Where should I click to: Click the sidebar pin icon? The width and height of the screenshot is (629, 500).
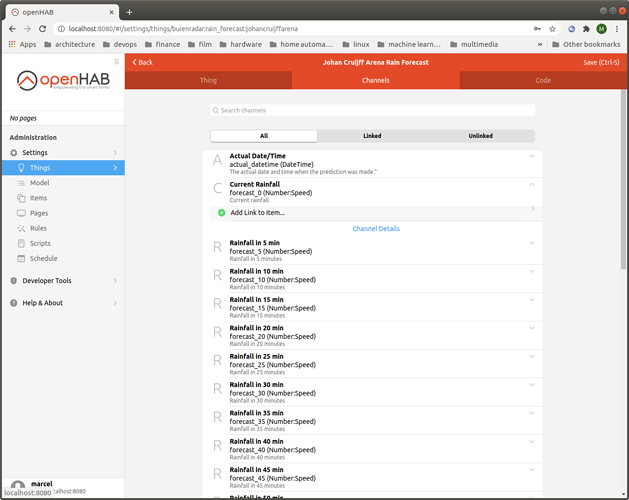(117, 62)
